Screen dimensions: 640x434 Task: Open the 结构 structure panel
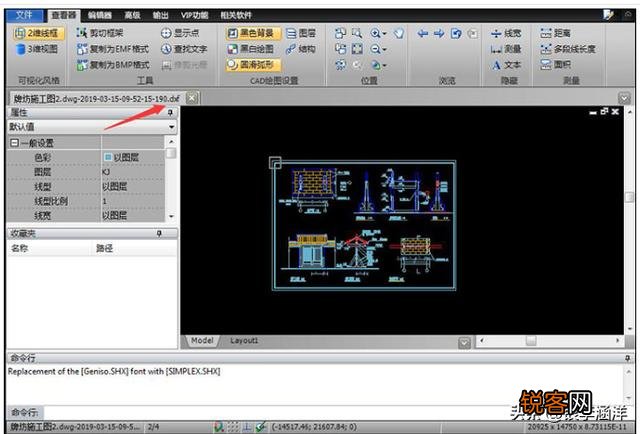[x=301, y=49]
